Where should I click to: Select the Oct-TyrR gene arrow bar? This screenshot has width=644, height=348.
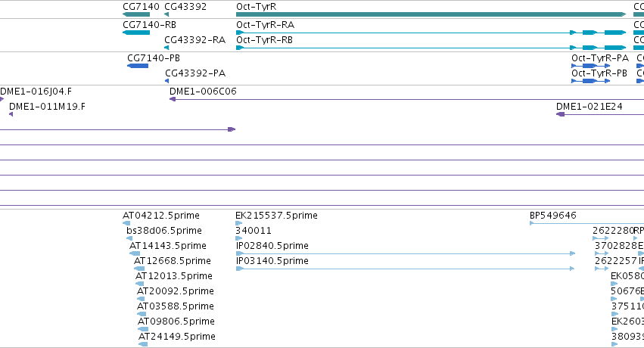pyautogui.click(x=431, y=14)
